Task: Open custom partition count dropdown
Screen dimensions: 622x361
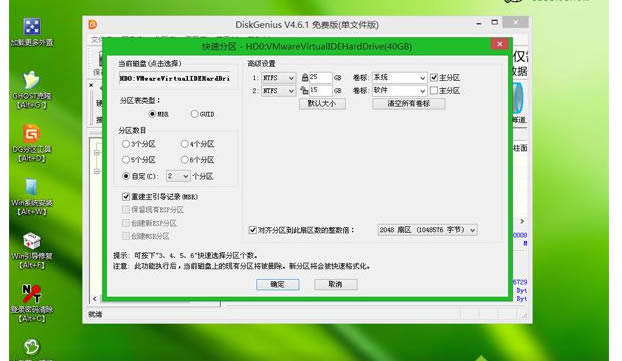Action: pos(178,176)
